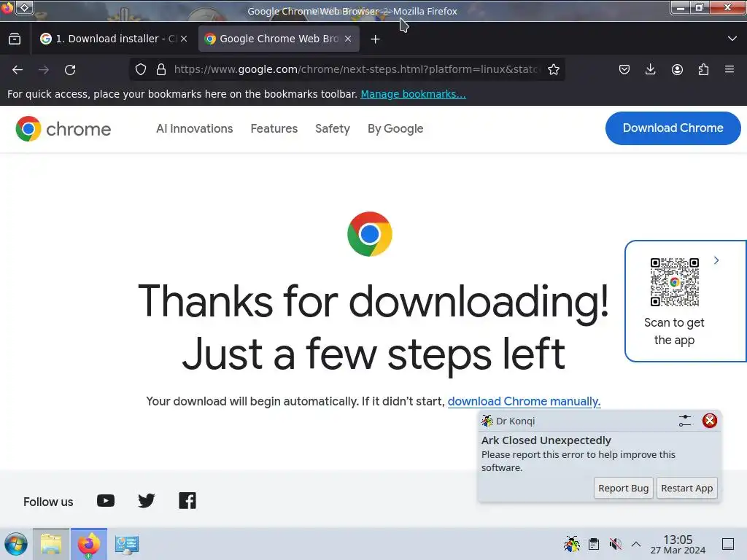
Task: List all tabs dropdown arrow
Action: tap(732, 39)
